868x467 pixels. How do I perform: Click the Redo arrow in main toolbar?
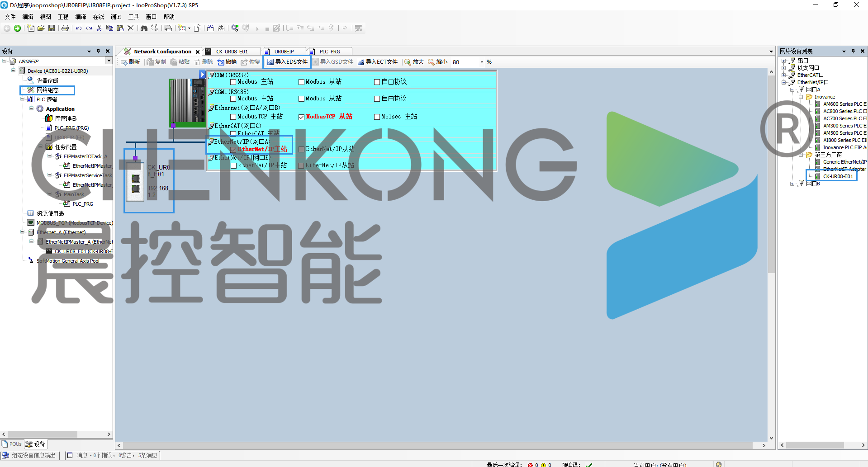tap(89, 28)
